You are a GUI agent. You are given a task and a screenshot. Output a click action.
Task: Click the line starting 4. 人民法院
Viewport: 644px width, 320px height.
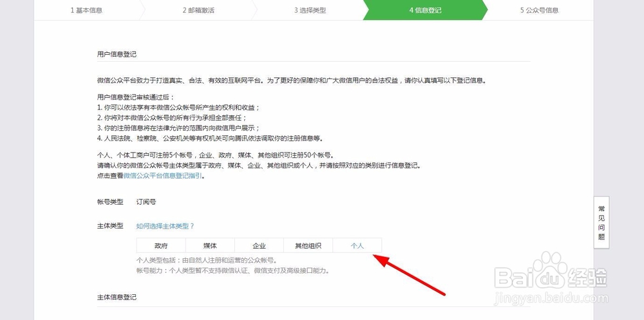(x=211, y=138)
